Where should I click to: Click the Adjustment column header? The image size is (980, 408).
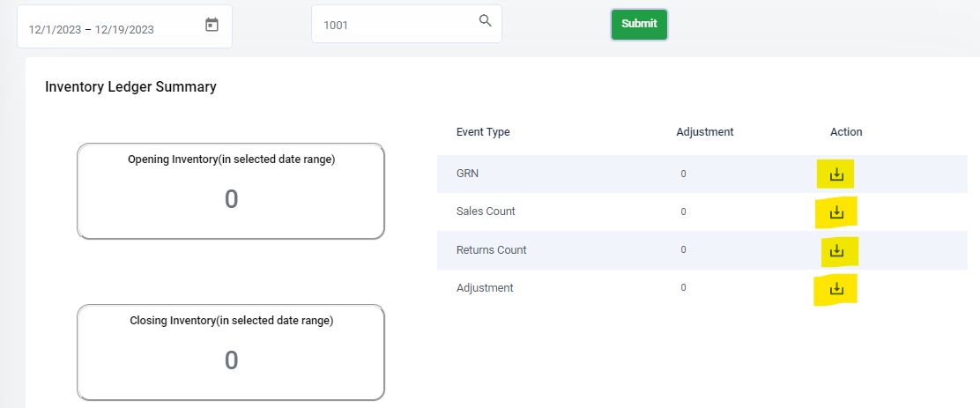pyautogui.click(x=705, y=132)
